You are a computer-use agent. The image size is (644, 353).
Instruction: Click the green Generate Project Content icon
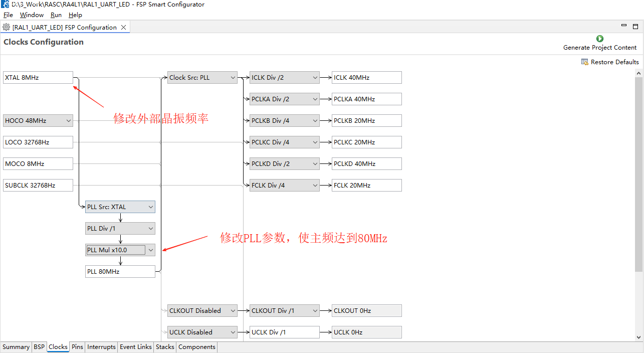click(x=600, y=39)
